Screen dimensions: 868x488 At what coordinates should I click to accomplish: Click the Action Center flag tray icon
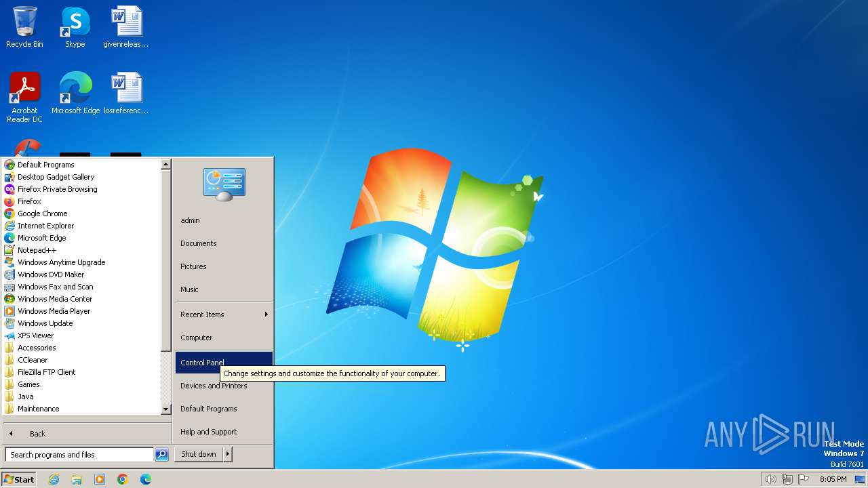coord(804,479)
